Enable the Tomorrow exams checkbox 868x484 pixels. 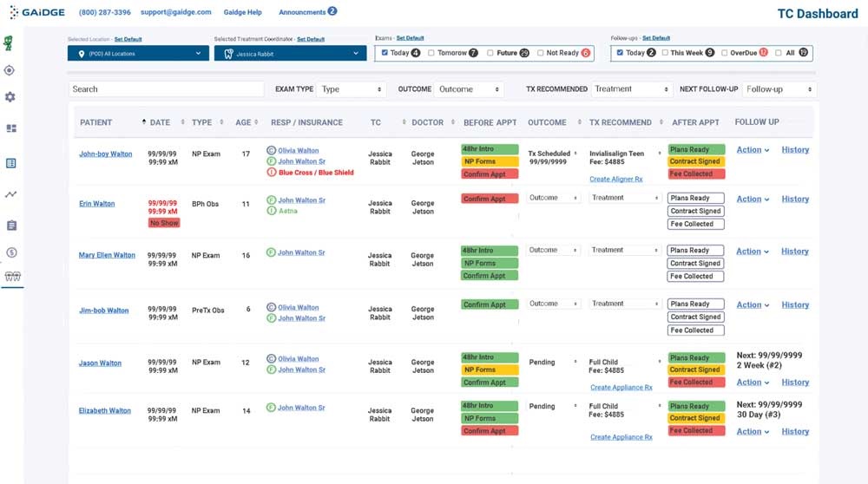(431, 53)
